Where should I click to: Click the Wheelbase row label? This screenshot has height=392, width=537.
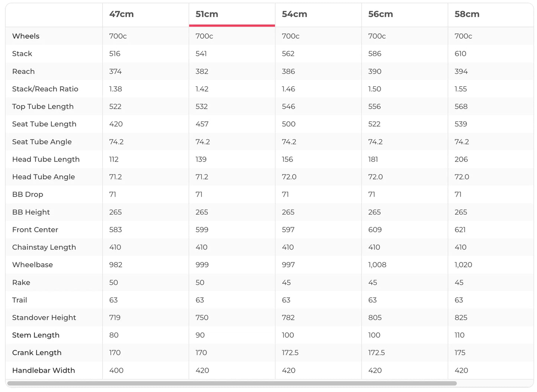[x=32, y=265]
